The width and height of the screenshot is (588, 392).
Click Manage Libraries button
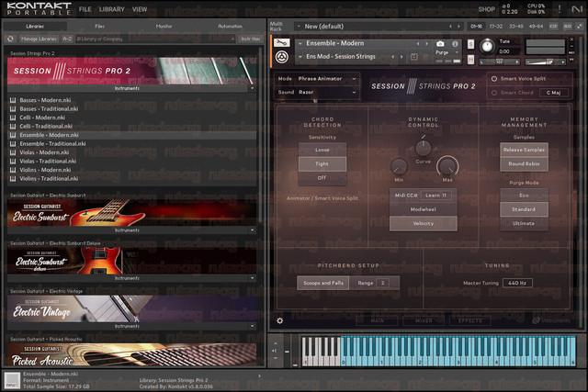[x=39, y=39]
